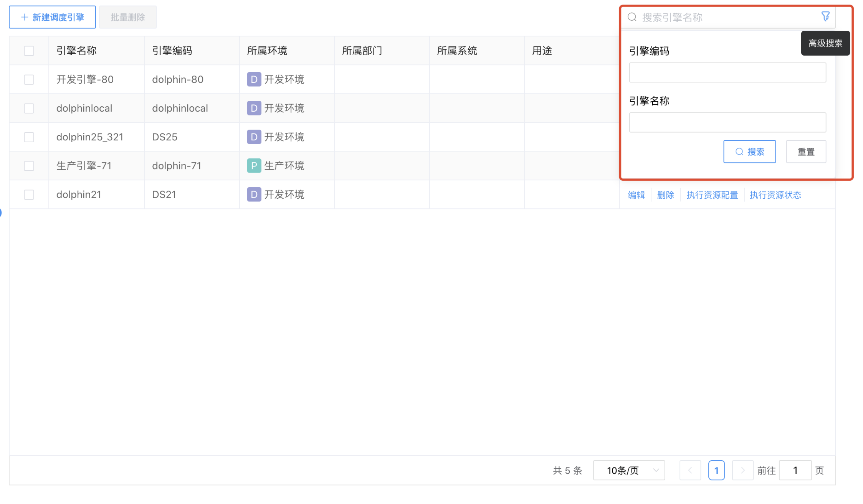Check the checkbox for row dolphin25_321
The image size is (863, 504).
point(29,137)
